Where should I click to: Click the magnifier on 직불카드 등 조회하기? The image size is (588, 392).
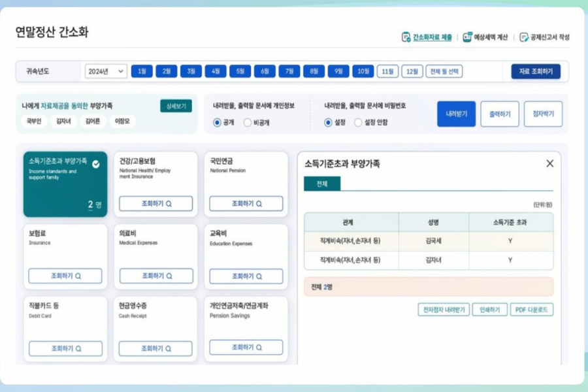[x=78, y=348]
